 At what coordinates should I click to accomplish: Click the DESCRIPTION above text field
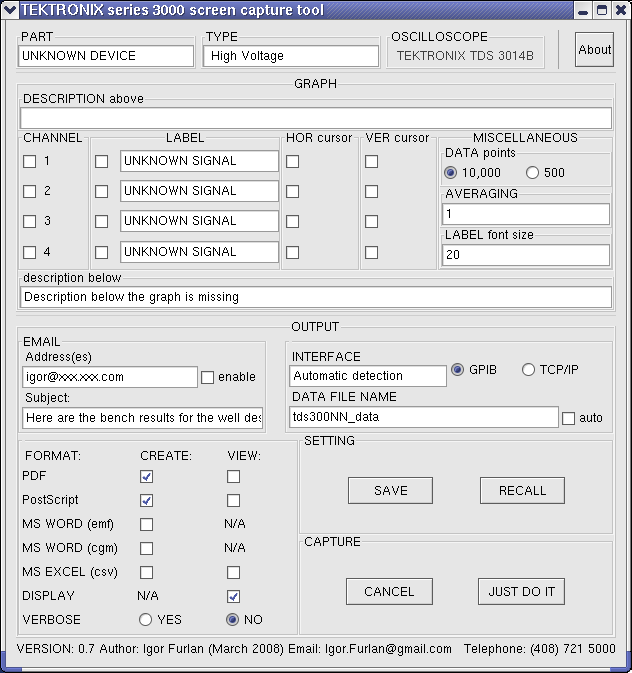pyautogui.click(x=315, y=118)
